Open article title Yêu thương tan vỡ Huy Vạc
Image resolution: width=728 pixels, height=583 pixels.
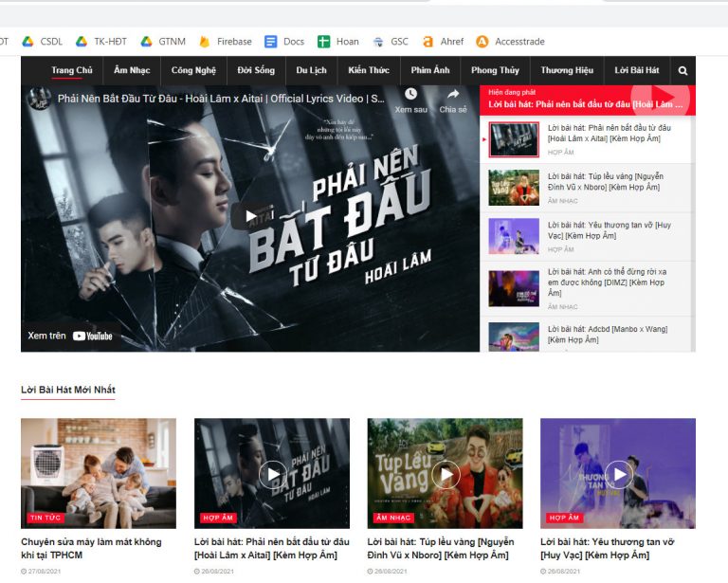(x=608, y=548)
